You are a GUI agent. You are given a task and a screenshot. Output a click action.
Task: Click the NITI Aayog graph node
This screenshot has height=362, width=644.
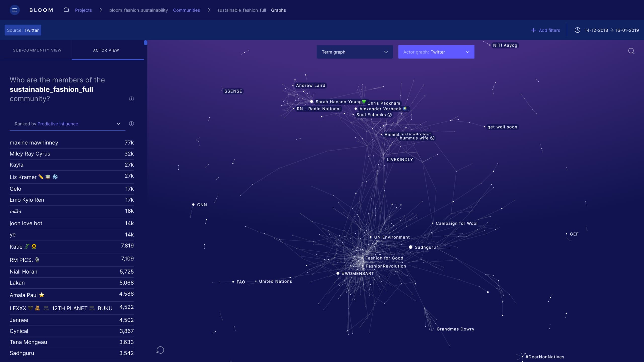490,45
